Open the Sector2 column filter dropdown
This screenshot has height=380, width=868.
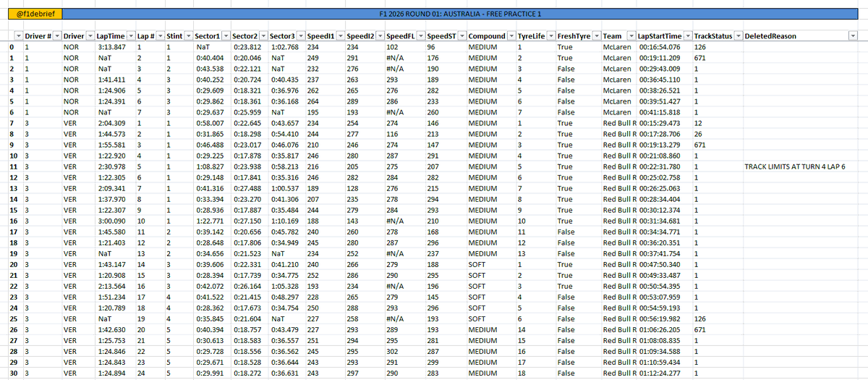coord(263,36)
